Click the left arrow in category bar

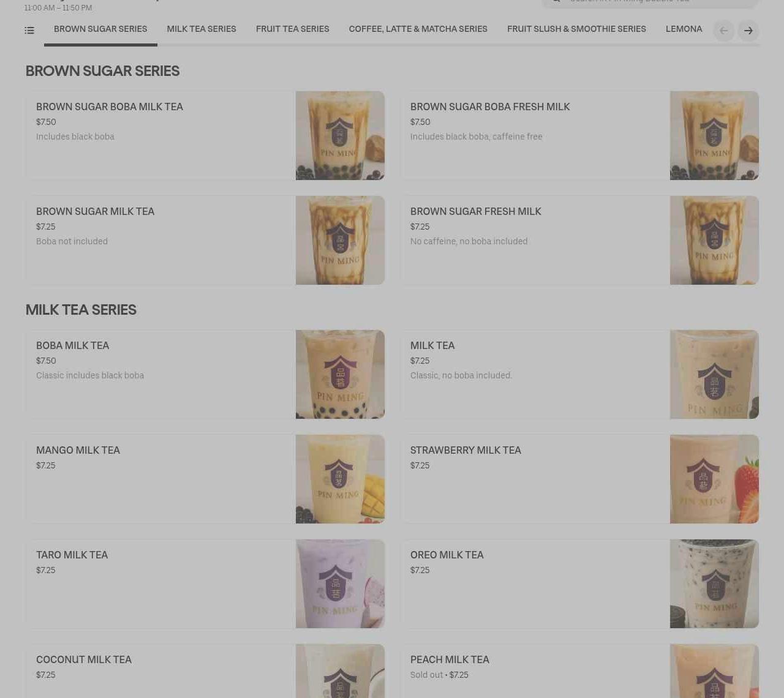(x=724, y=31)
